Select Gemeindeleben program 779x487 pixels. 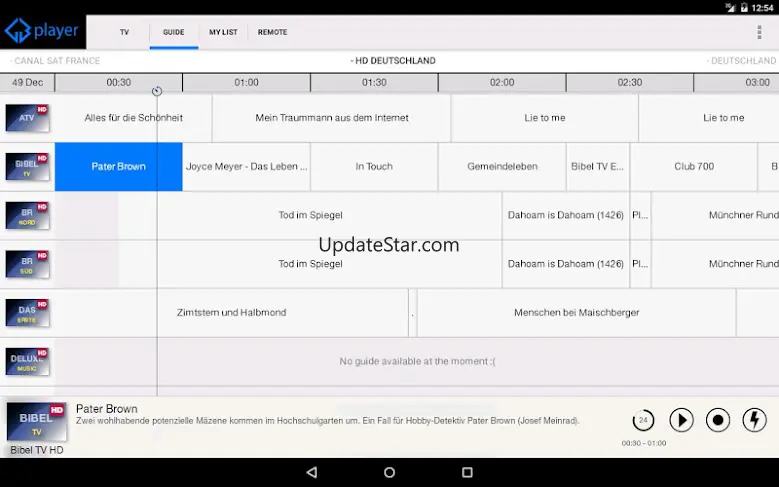pyautogui.click(x=502, y=166)
